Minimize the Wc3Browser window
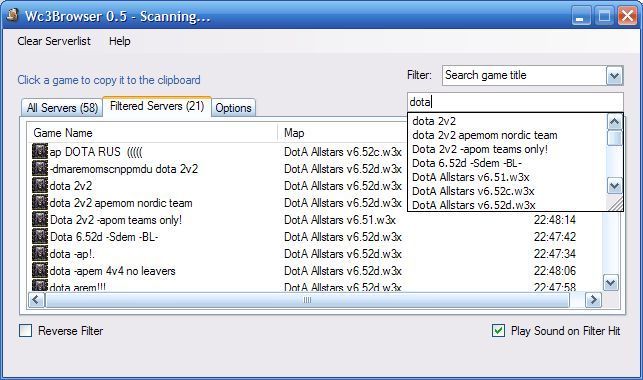Image resolution: width=643 pixels, height=380 pixels. pyautogui.click(x=581, y=16)
